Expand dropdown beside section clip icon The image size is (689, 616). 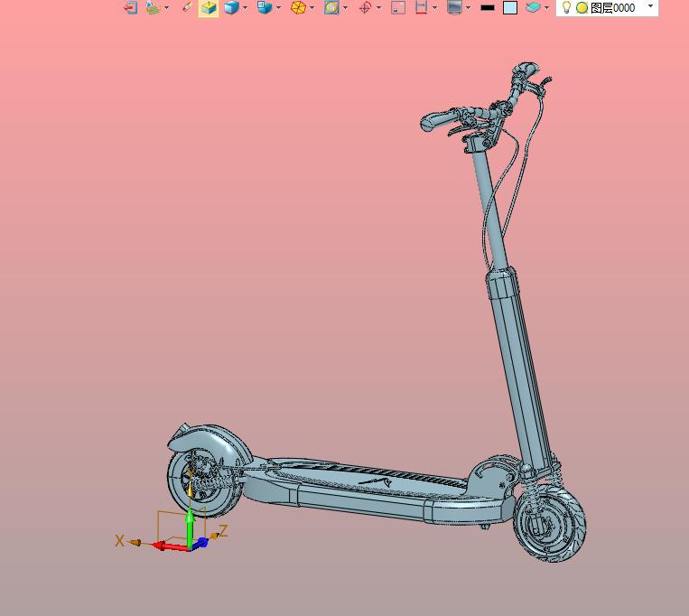pyautogui.click(x=435, y=7)
